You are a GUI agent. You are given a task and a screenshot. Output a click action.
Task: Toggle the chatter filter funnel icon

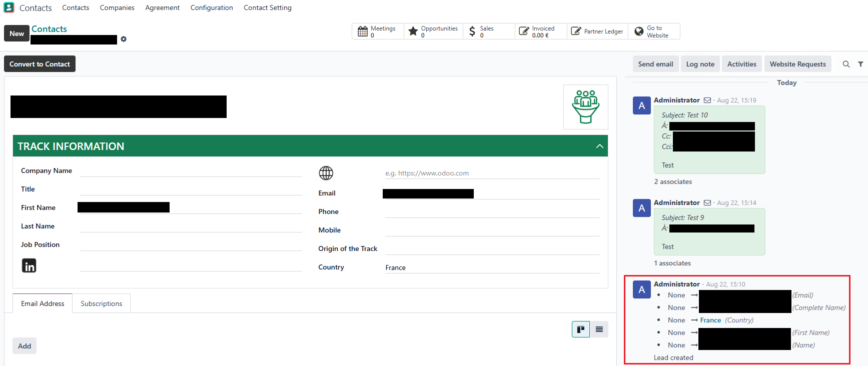coord(860,64)
